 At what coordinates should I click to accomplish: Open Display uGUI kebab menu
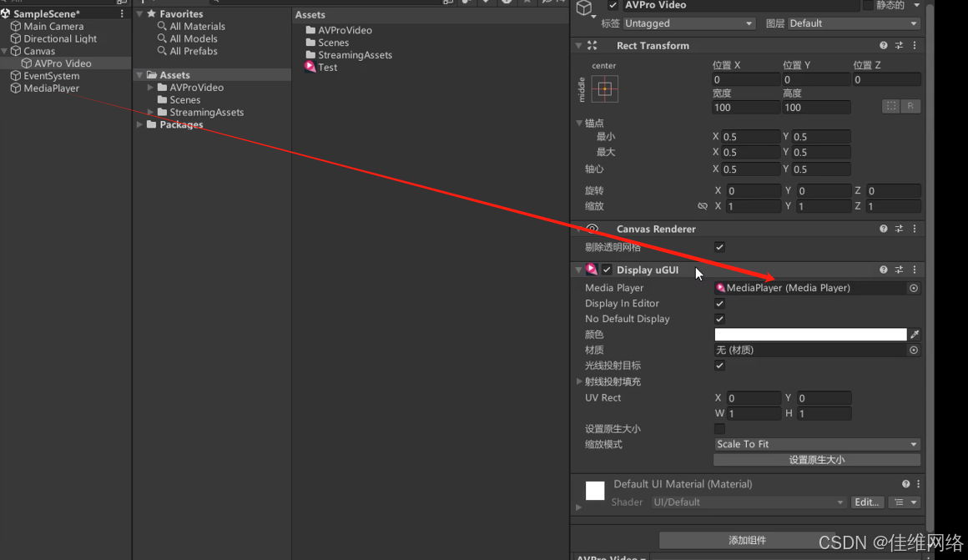[x=915, y=270]
